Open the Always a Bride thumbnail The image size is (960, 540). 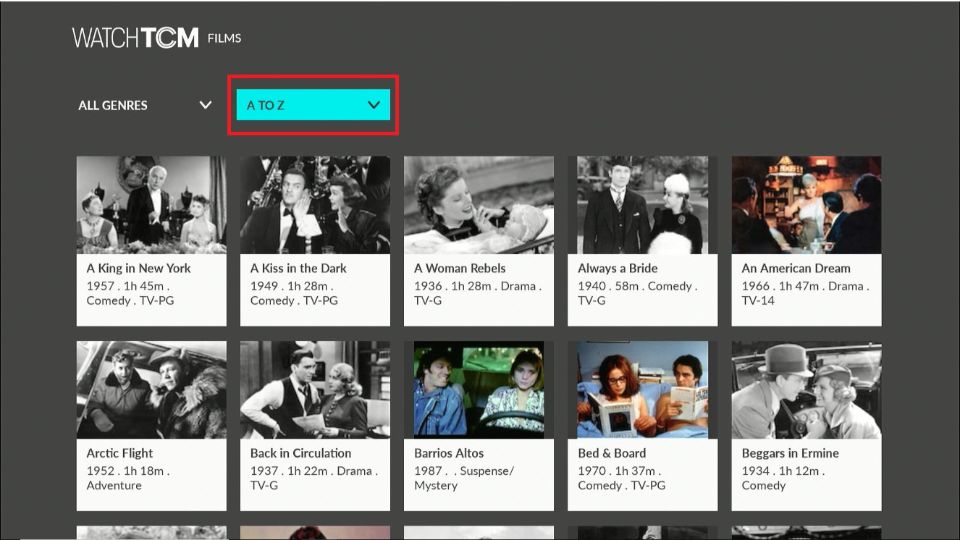point(642,204)
